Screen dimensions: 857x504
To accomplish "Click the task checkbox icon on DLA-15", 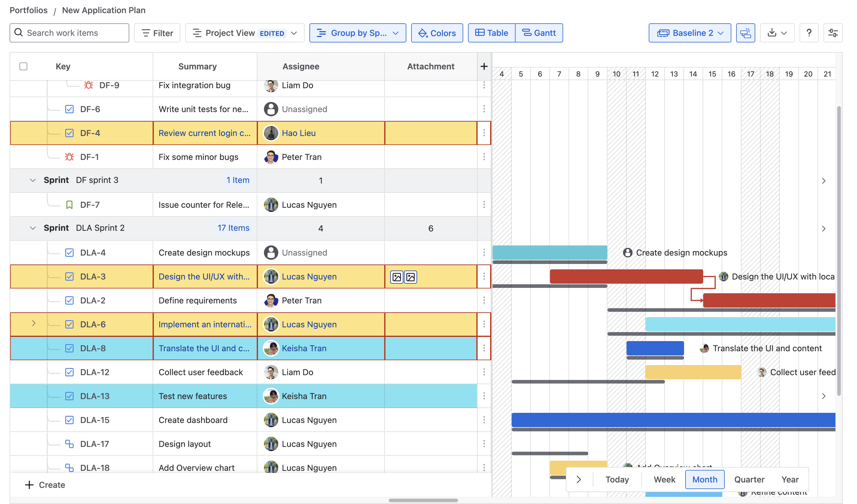I will [69, 420].
